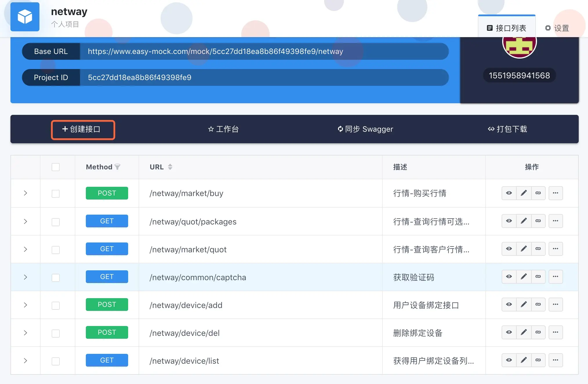Viewport: 588px width, 384px height.
Task: Open the Method column filter
Action: pos(117,167)
